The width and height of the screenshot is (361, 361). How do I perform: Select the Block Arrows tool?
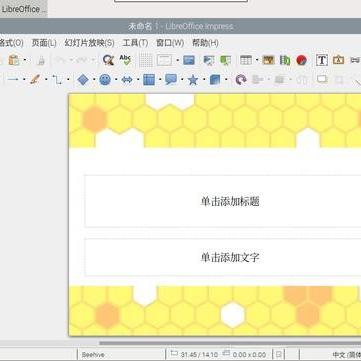[127, 80]
